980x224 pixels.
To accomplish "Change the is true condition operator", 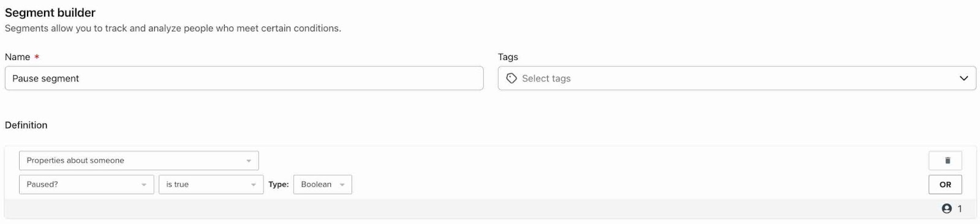I will 211,184.
